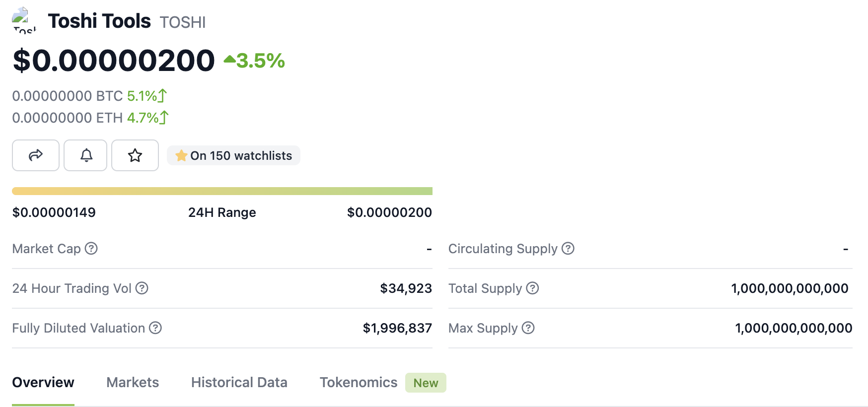Click the Fully Diluted Valuation help icon
This screenshot has height=407, width=868.
pyautogui.click(x=155, y=328)
